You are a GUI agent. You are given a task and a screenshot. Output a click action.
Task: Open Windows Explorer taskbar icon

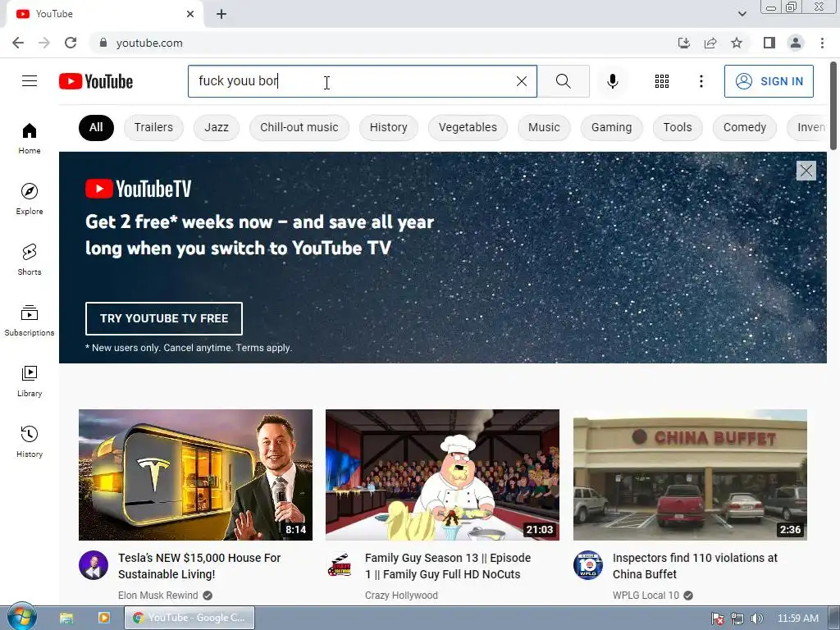click(66, 618)
